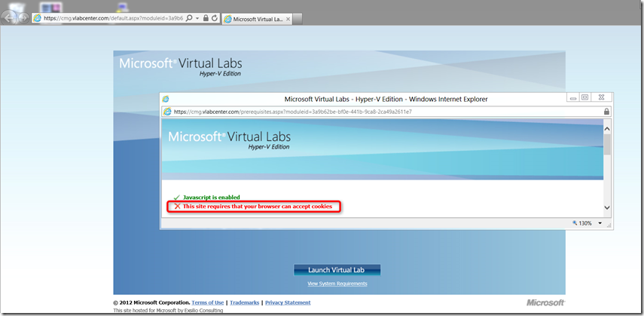Close the popup Internet Explorer window
Image resolution: width=644 pixels, height=316 pixels.
pyautogui.click(x=601, y=97)
